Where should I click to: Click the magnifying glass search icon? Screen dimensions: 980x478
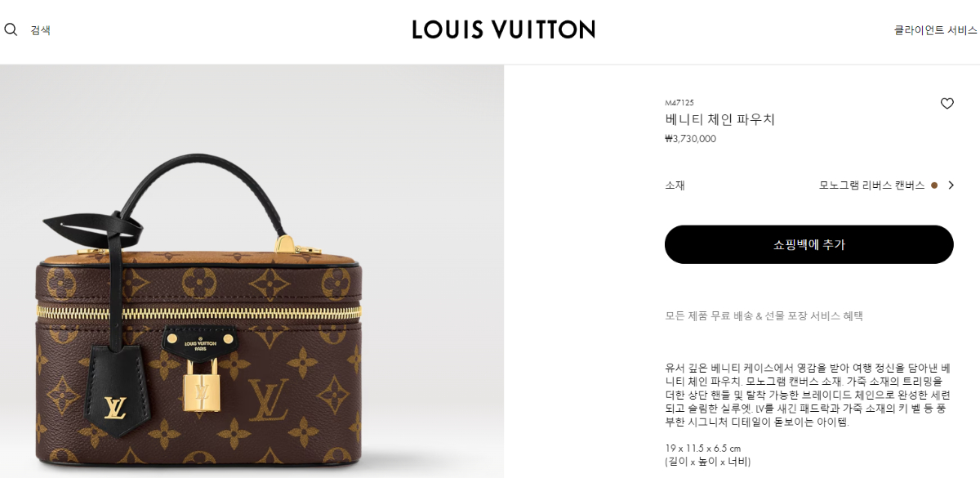point(11,29)
